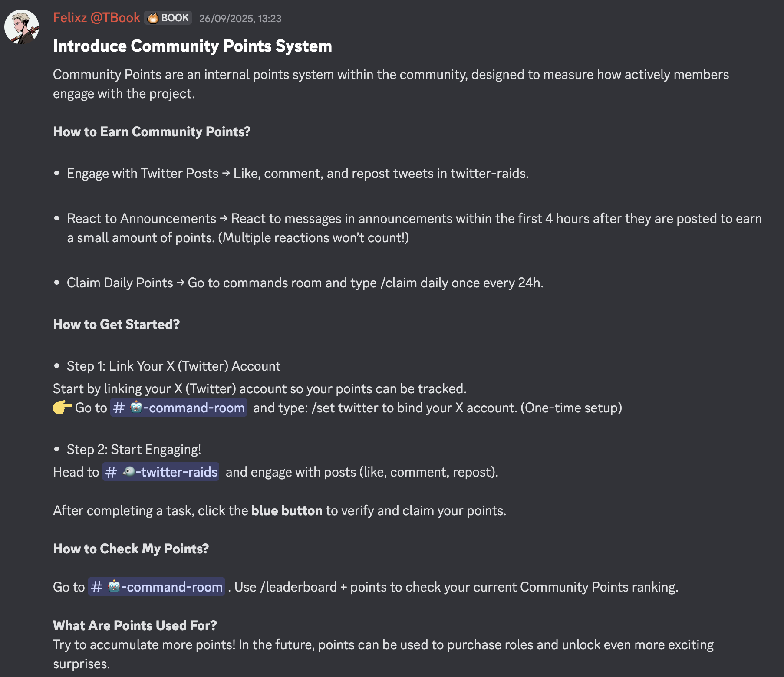This screenshot has width=784, height=677.
Task: Click the "How to Earn Community Points?" heading
Action: (152, 131)
